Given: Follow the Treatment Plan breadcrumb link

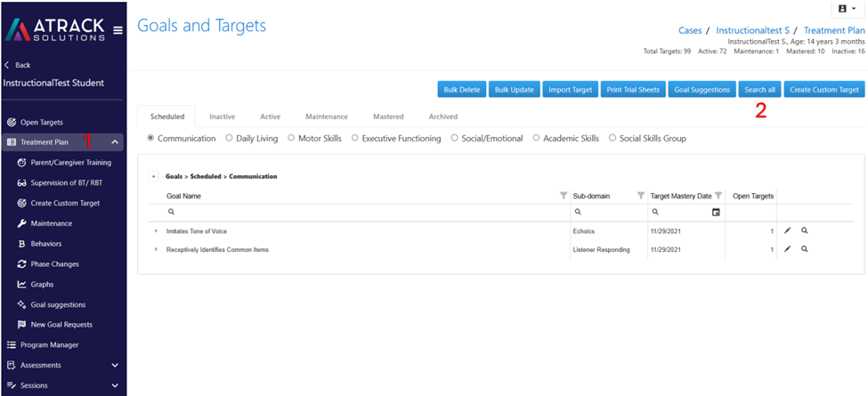Looking at the screenshot, I should click(x=834, y=30).
